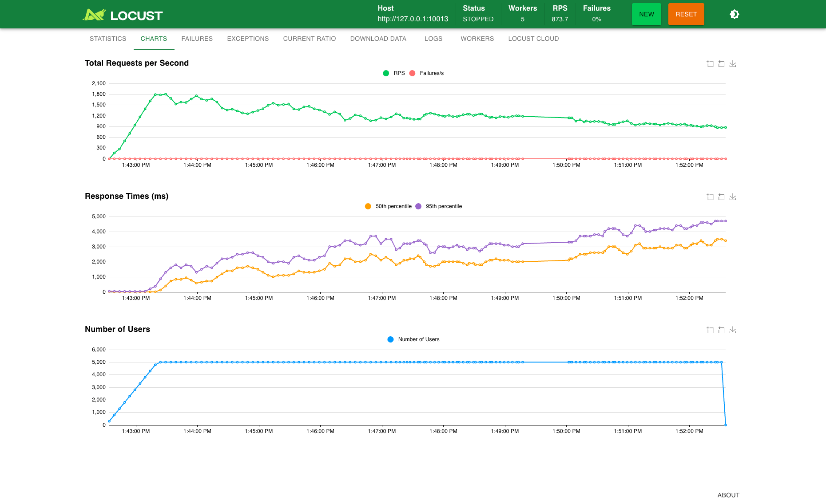This screenshot has height=504, width=826.
Task: Click zoom reset icon on Total Requests chart
Action: point(721,64)
